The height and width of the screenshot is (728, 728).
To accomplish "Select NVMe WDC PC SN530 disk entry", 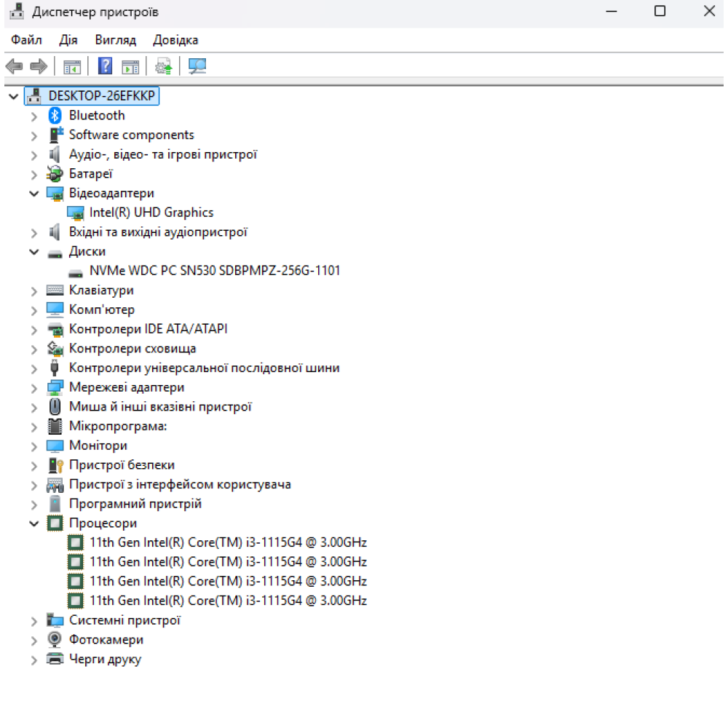I will [x=214, y=271].
